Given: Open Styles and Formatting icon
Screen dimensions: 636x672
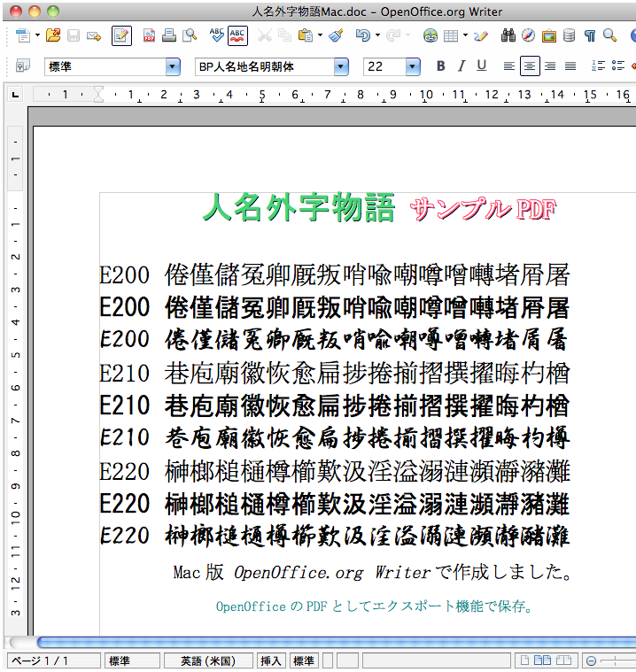Looking at the screenshot, I should [22, 66].
